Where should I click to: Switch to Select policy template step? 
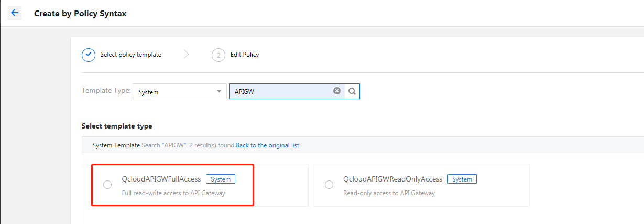pos(130,55)
